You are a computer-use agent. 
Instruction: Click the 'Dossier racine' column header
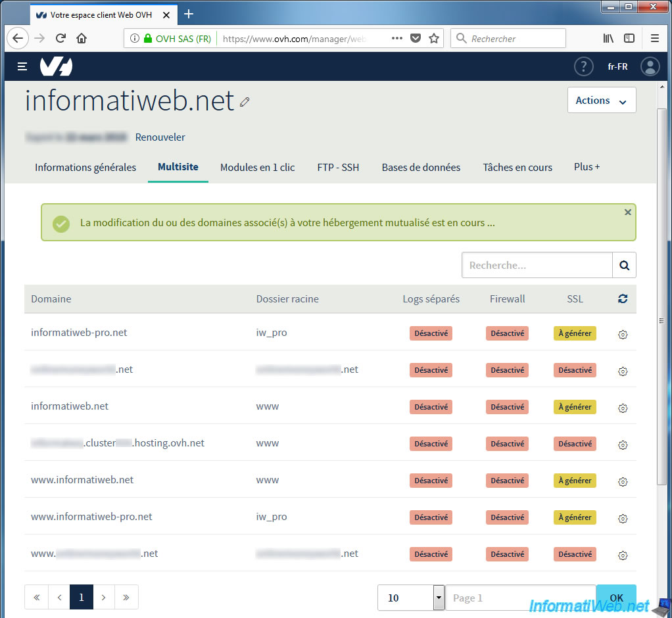287,298
